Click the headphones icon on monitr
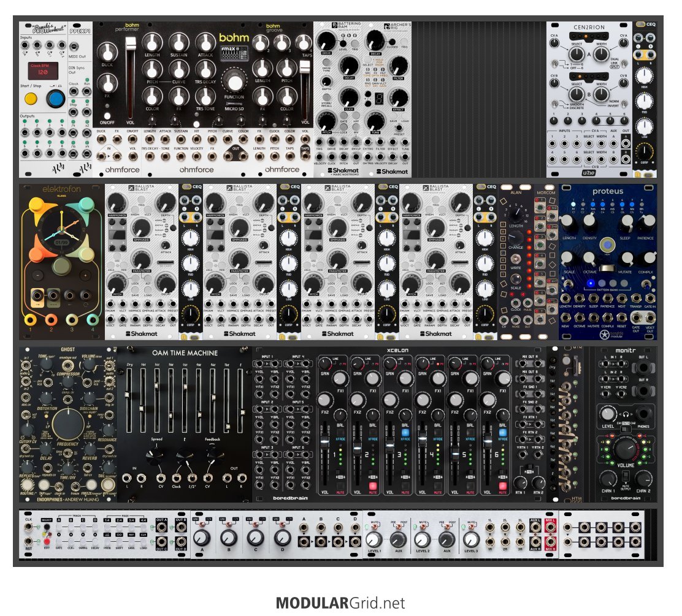The image size is (682, 616). coord(626,414)
